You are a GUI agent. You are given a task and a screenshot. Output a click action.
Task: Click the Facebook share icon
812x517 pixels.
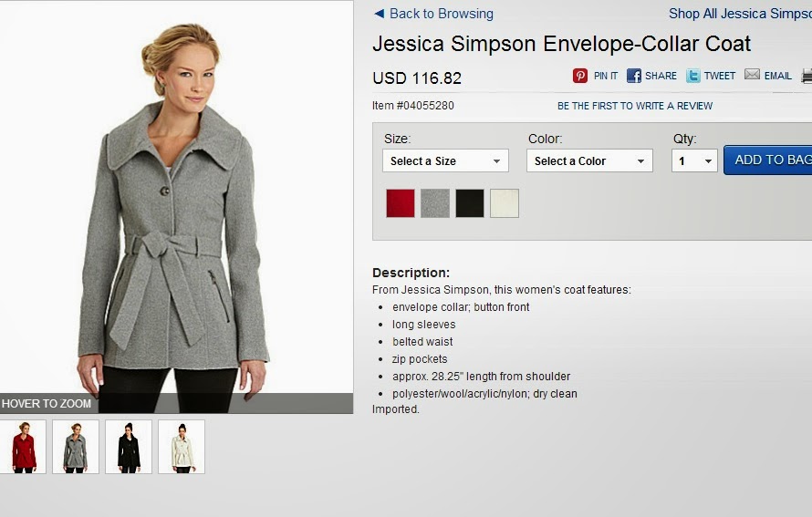634,76
